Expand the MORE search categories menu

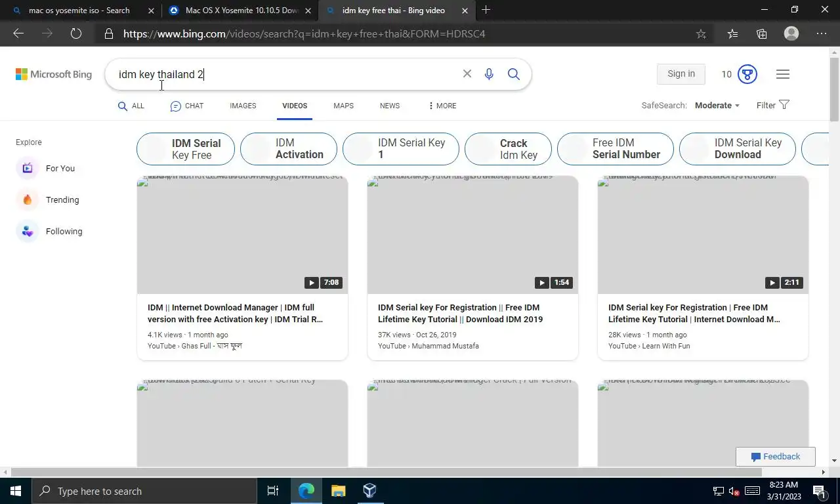pyautogui.click(x=442, y=106)
